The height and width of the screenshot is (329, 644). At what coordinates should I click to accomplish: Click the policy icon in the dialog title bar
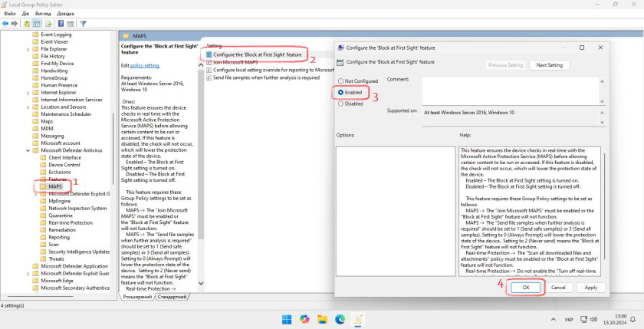click(x=340, y=48)
